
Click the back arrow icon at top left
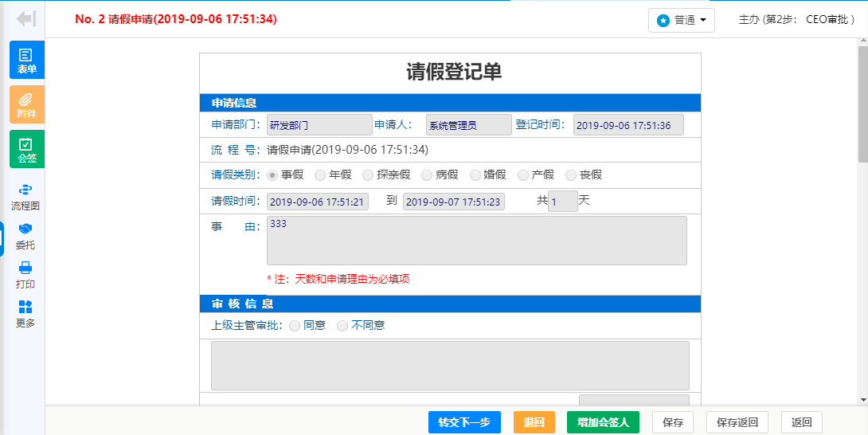26,18
